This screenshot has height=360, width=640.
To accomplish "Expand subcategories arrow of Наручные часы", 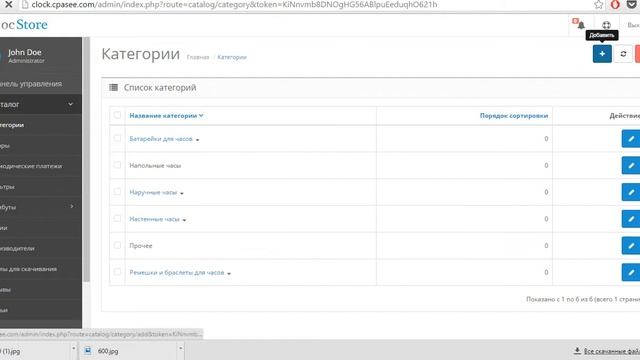I will pyautogui.click(x=182, y=193).
